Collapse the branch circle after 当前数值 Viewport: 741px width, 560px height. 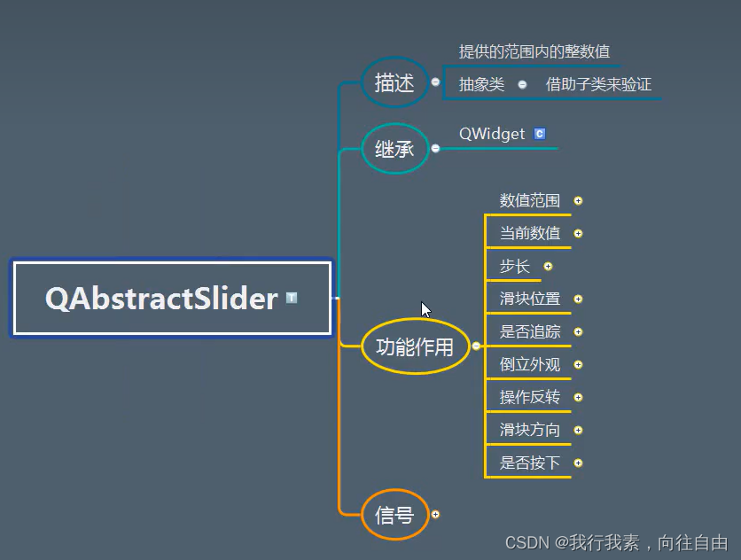point(578,233)
